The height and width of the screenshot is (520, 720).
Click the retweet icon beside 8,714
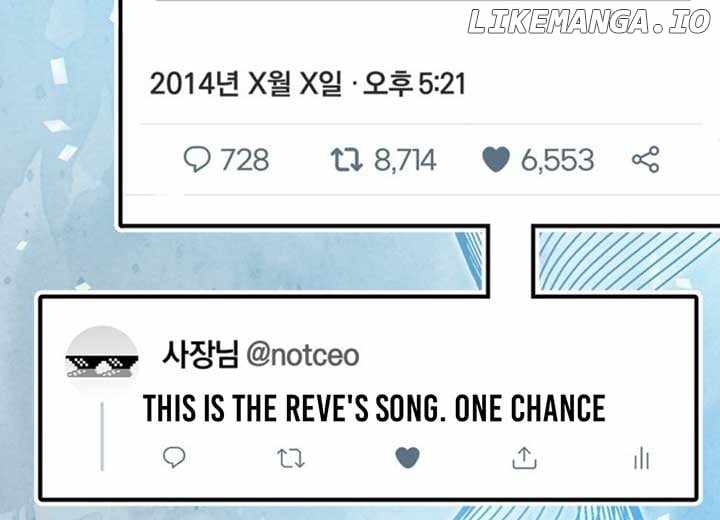point(347,159)
